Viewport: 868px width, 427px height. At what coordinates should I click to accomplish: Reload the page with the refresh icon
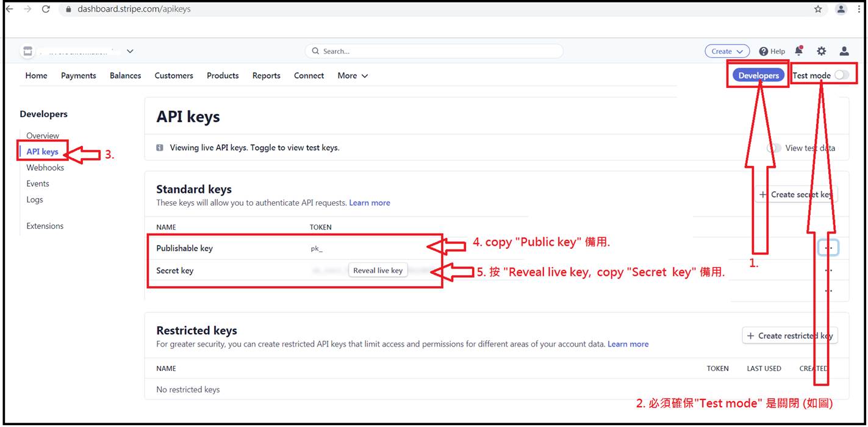click(x=46, y=9)
